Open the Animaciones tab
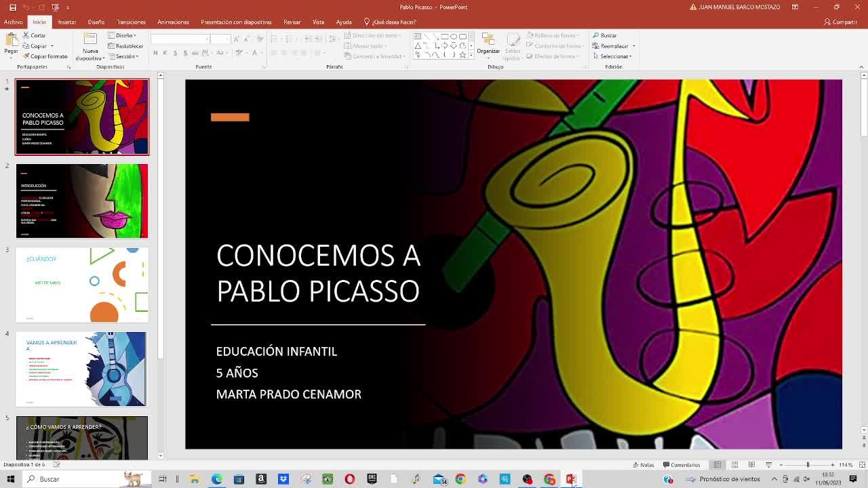The image size is (868, 488). (173, 22)
